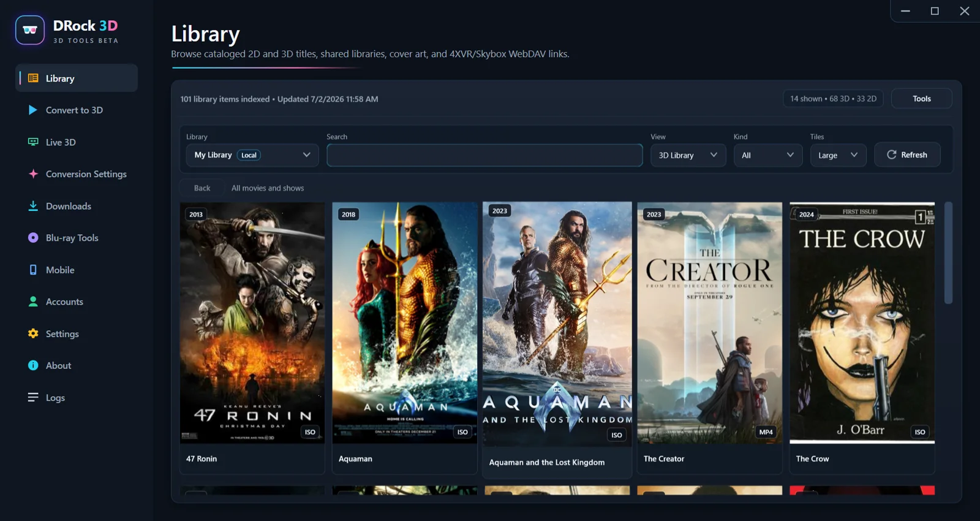Image resolution: width=980 pixels, height=521 pixels.
Task: Open Live 3D section
Action: (x=77, y=142)
